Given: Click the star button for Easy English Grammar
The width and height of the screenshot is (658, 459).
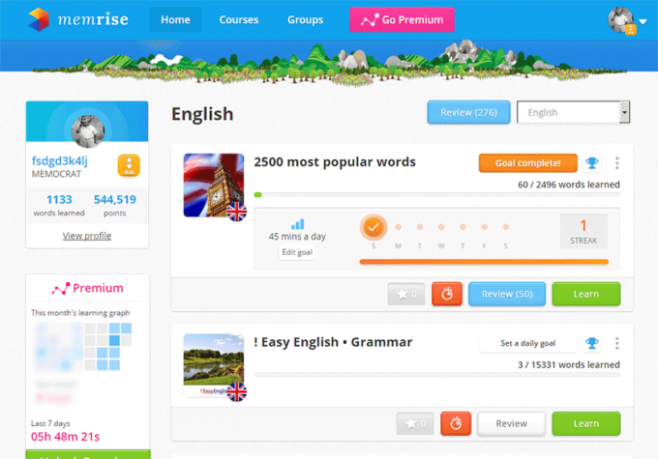Looking at the screenshot, I should pyautogui.click(x=415, y=423).
